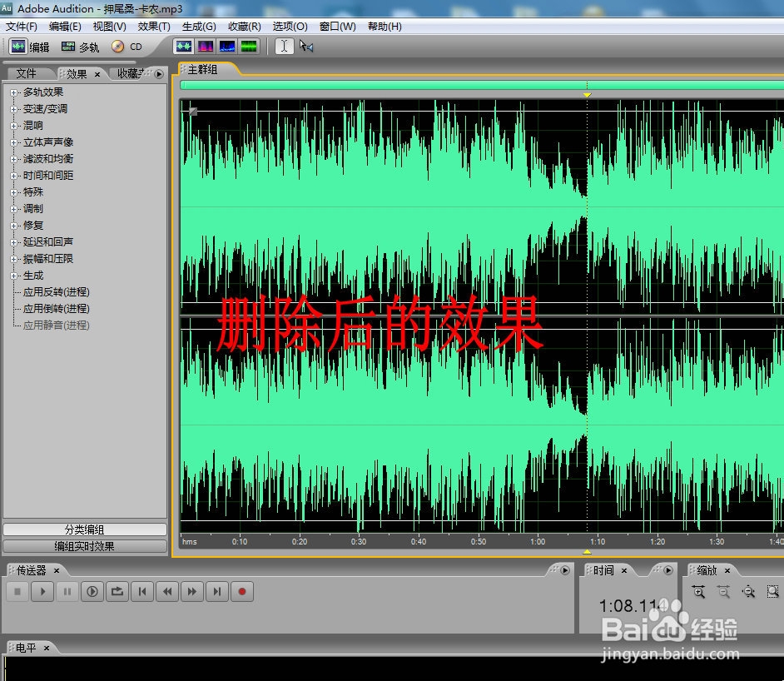Select 应用倒转(进程) effect
This screenshot has width=784, height=681.
[x=56, y=309]
